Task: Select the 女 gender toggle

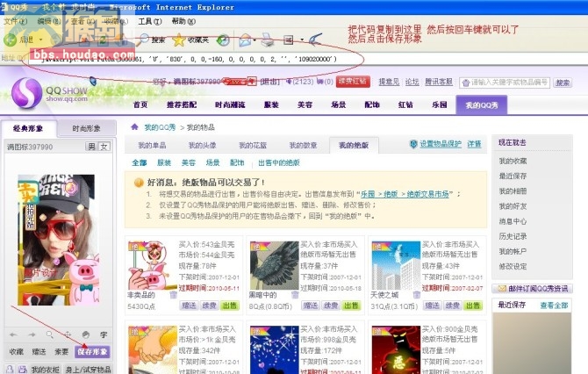Action: point(104,147)
